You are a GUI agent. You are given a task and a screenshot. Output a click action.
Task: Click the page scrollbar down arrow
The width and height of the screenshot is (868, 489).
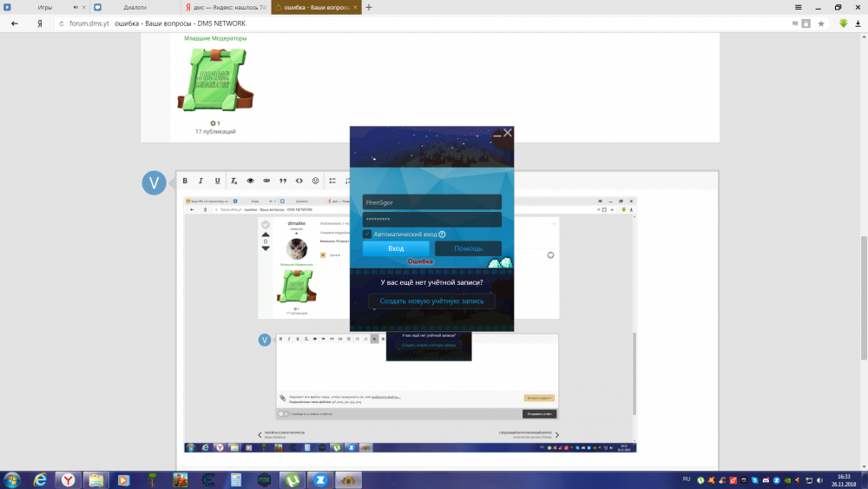pos(864,466)
